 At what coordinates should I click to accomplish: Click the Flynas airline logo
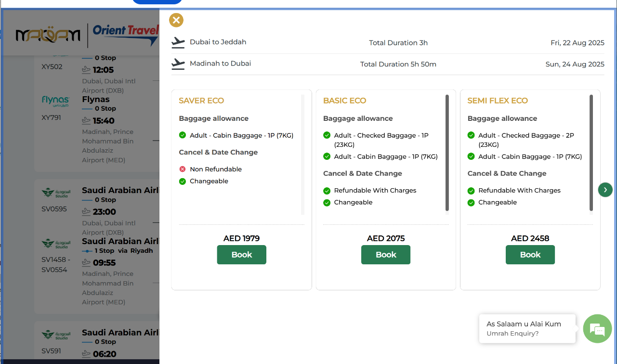pyautogui.click(x=55, y=101)
